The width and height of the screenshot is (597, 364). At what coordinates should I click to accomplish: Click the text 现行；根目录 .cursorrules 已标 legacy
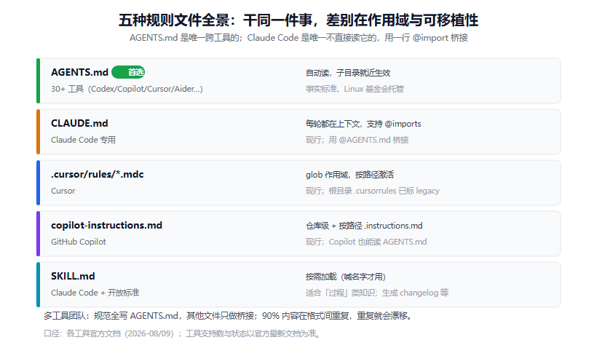372,191
